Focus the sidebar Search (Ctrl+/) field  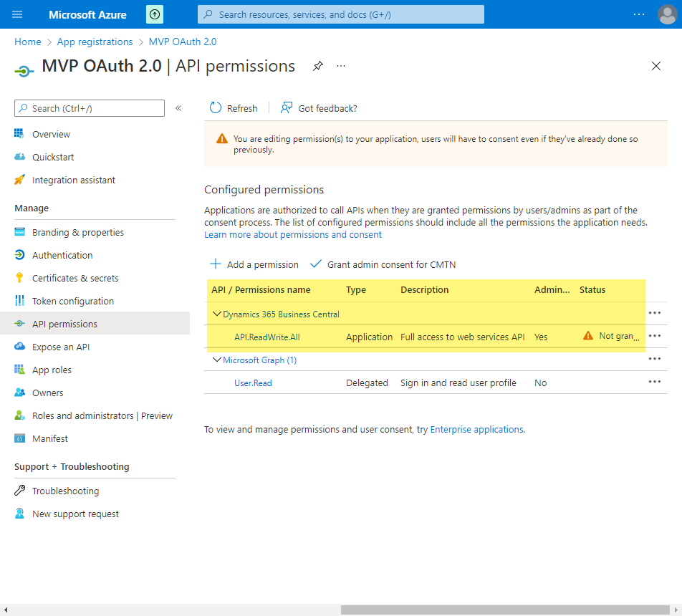[90, 108]
